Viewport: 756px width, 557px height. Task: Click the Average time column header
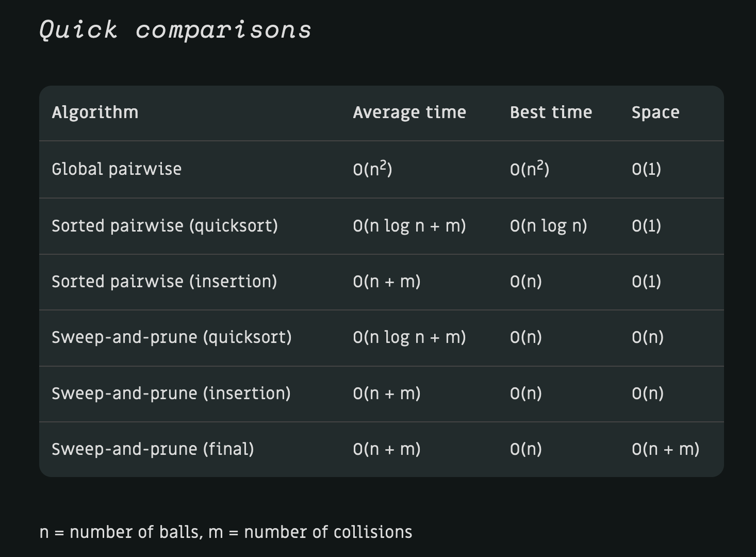[x=409, y=112]
